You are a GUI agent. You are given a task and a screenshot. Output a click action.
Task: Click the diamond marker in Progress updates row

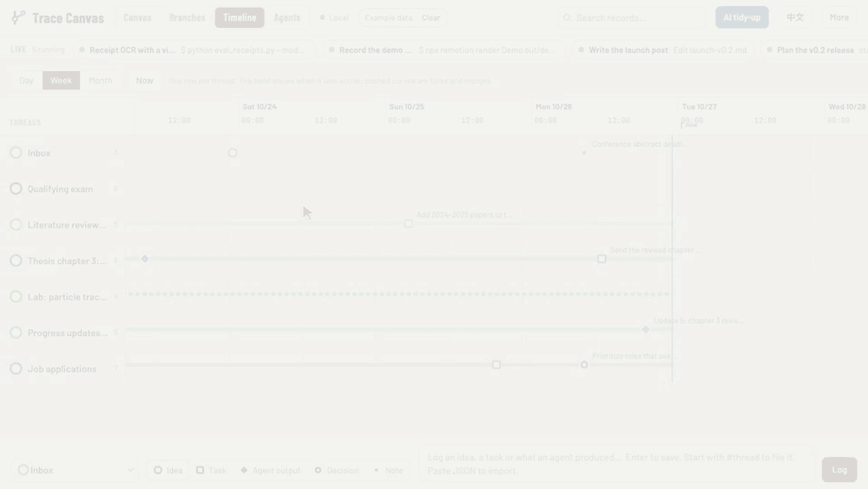tap(646, 329)
